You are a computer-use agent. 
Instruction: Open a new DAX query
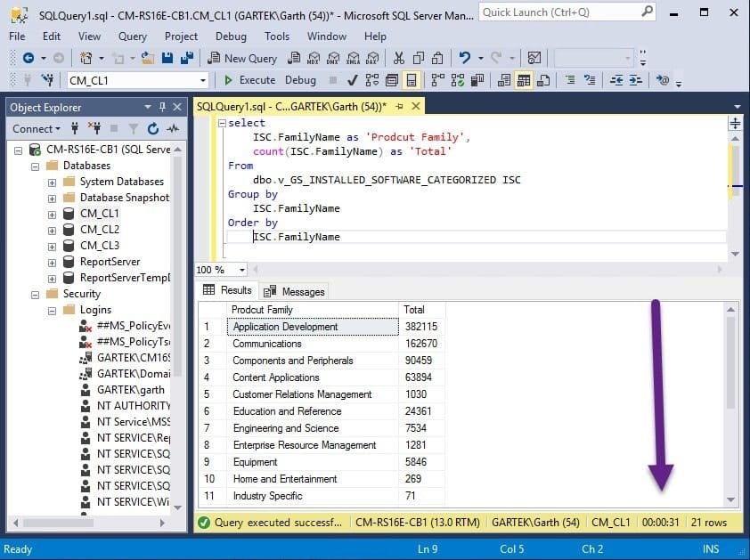click(372, 59)
